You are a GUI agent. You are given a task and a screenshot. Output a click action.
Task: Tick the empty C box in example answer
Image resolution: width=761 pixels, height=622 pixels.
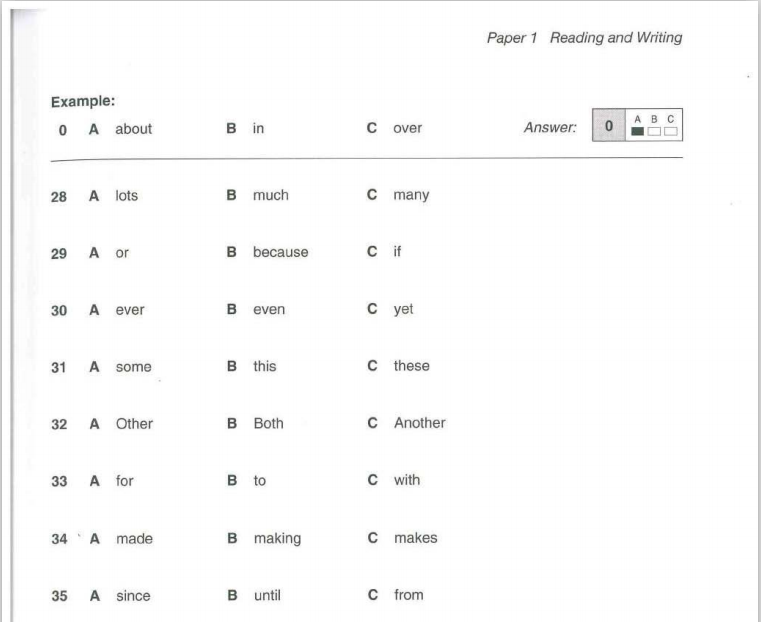[670, 131]
